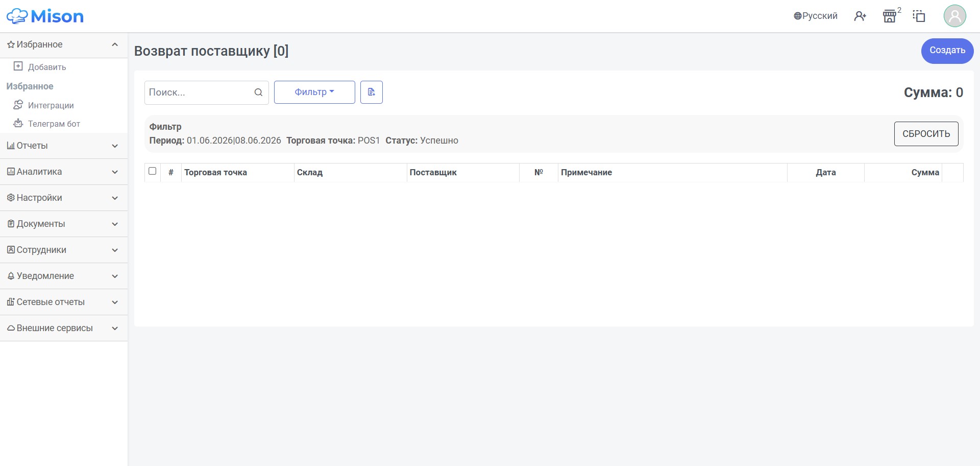Open Интеграции from favorites
The width and height of the screenshot is (980, 466).
(x=51, y=105)
